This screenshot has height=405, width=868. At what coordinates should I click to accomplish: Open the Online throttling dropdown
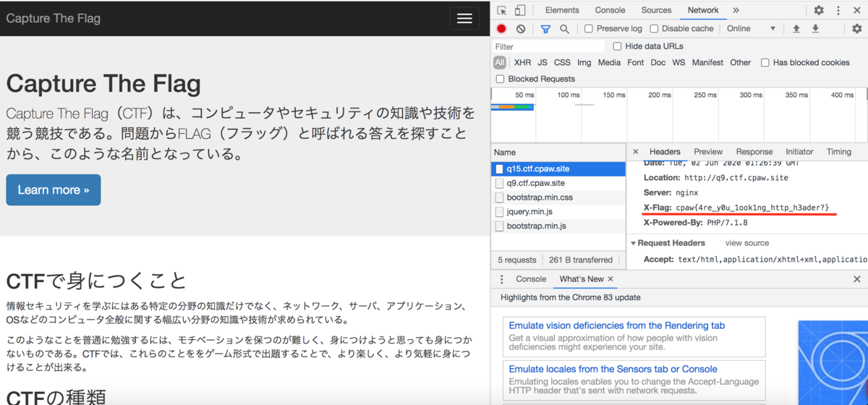751,29
